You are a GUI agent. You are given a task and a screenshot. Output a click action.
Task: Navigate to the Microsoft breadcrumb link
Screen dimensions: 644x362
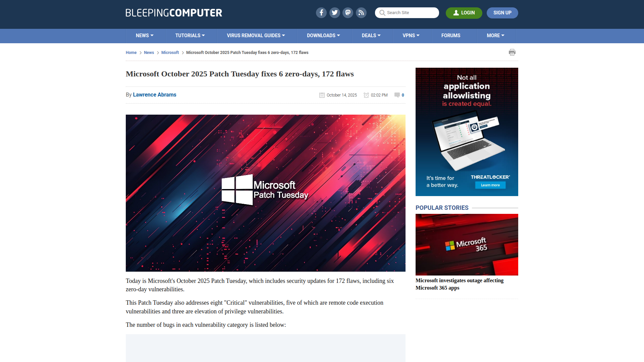(x=170, y=53)
